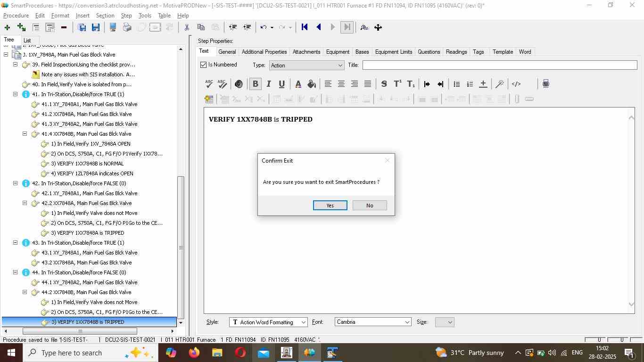The image size is (644, 362).
Task: Toggle Strikethrough S icon
Action: click(x=384, y=84)
